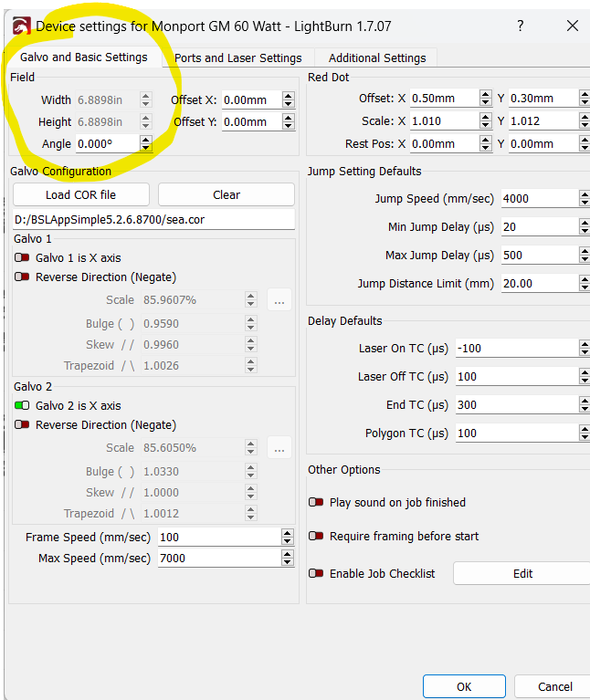This screenshot has width=590, height=700.
Task: Click the Clear COR file button
Action: tap(227, 194)
